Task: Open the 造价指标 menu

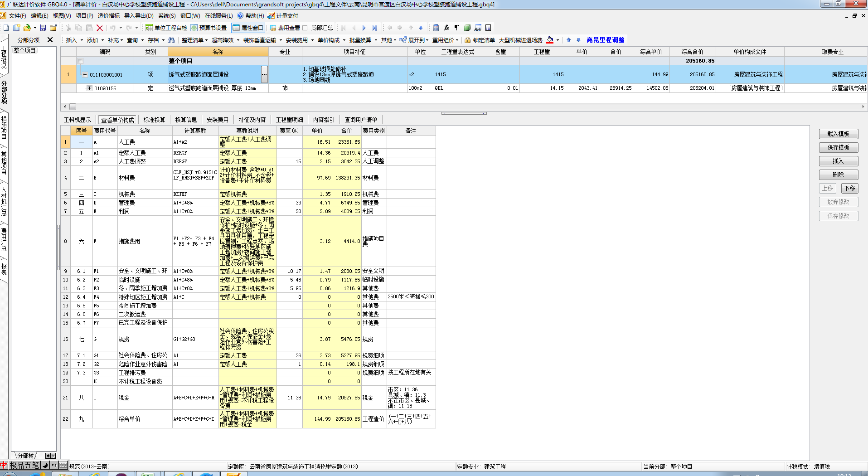Action: [109, 15]
